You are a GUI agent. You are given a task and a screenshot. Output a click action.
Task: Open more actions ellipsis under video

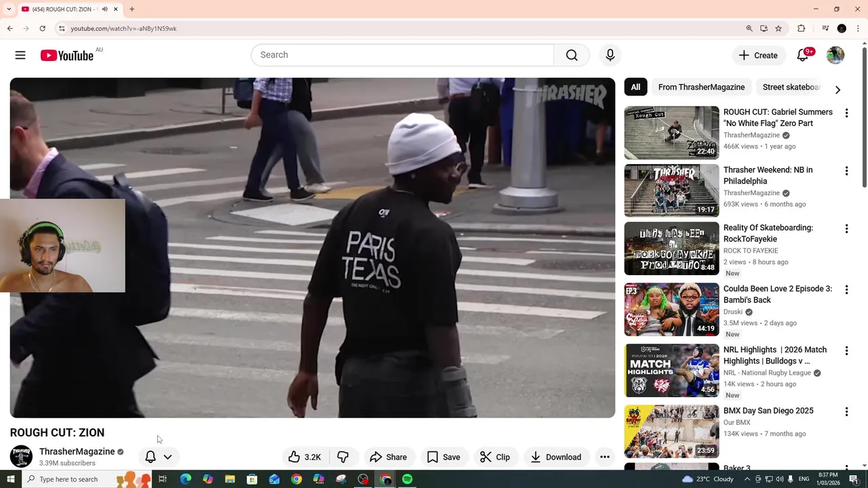coord(605,457)
